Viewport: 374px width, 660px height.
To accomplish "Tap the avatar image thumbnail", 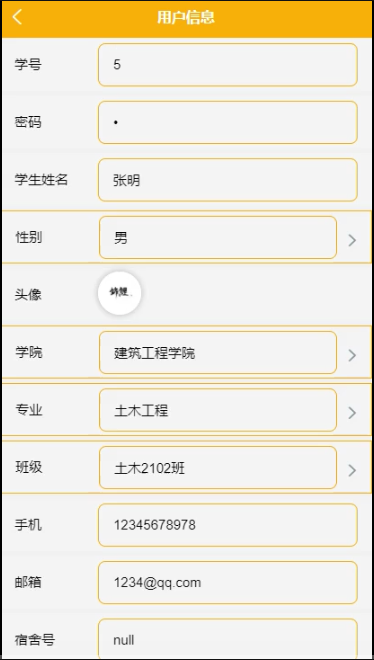I will pos(119,293).
